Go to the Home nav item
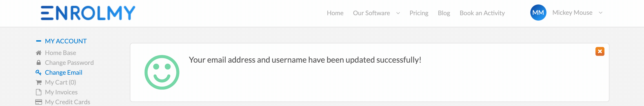This screenshot has width=644, height=106. (335, 13)
